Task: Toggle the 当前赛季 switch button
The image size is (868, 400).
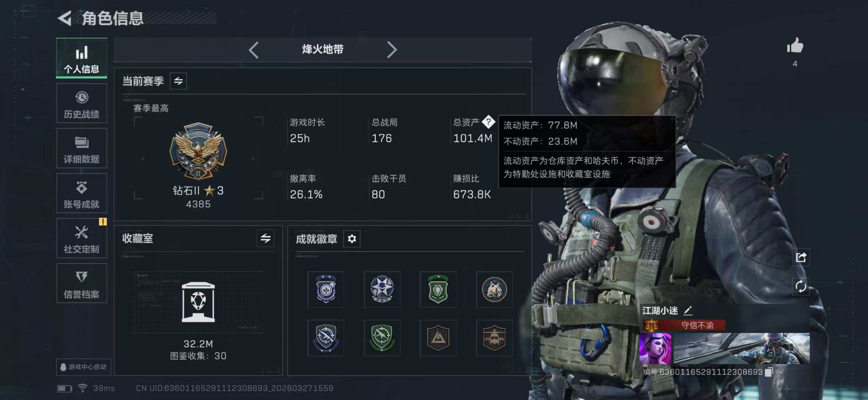Action: click(178, 81)
